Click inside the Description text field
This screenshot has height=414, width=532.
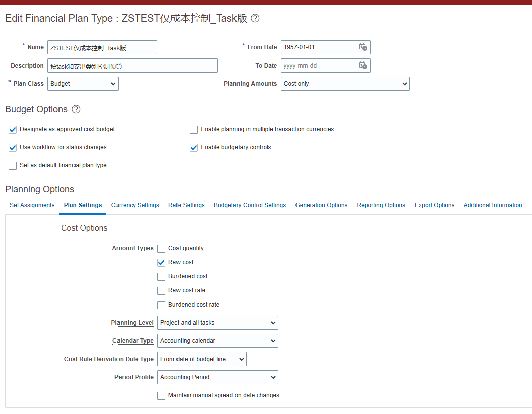(x=132, y=65)
